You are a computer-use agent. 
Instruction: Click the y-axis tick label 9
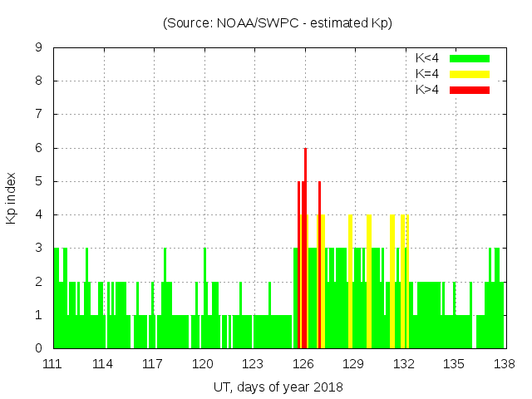(x=39, y=48)
